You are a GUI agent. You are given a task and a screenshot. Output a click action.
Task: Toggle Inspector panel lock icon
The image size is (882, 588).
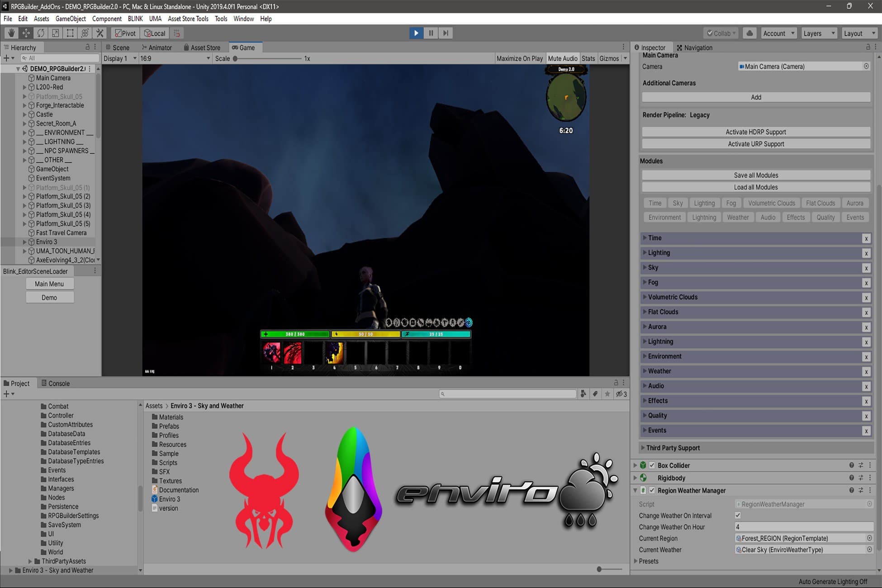[868, 47]
